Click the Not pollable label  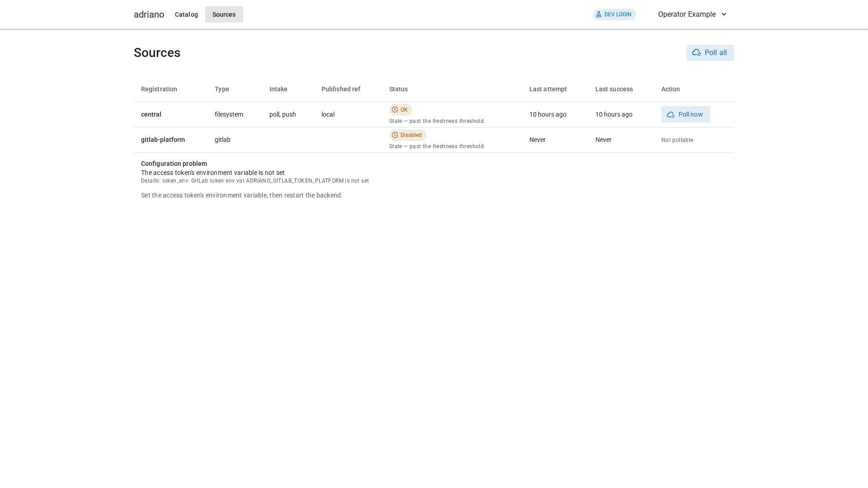coord(677,140)
